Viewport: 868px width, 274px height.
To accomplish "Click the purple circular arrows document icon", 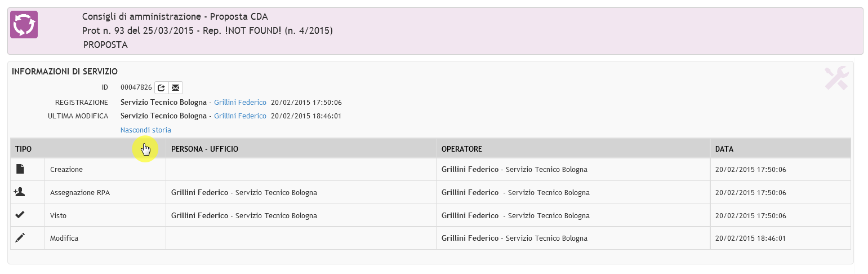I will (24, 25).
